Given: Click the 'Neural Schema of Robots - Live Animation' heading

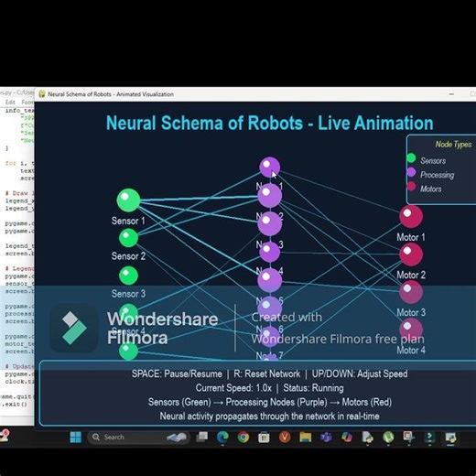Looking at the screenshot, I should point(269,123).
